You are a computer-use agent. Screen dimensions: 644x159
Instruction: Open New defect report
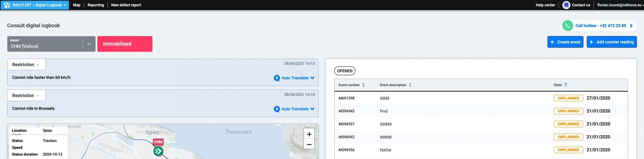126,5
